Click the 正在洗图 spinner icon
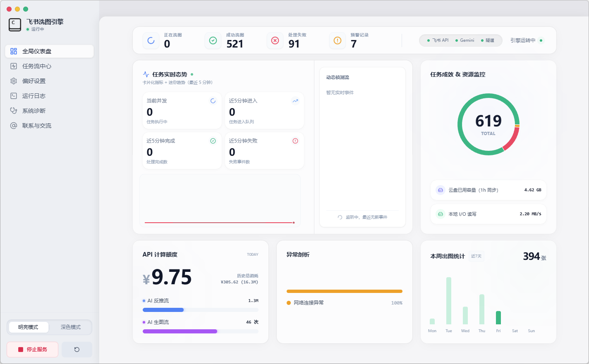The height and width of the screenshot is (364, 589). tap(151, 40)
